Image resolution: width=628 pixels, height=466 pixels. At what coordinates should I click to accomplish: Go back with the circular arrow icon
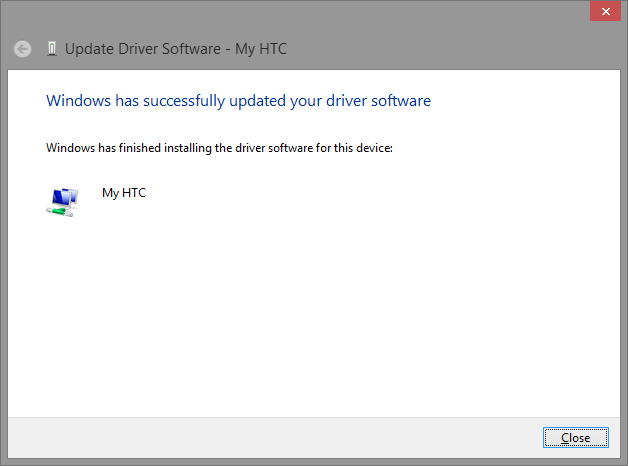click(22, 49)
